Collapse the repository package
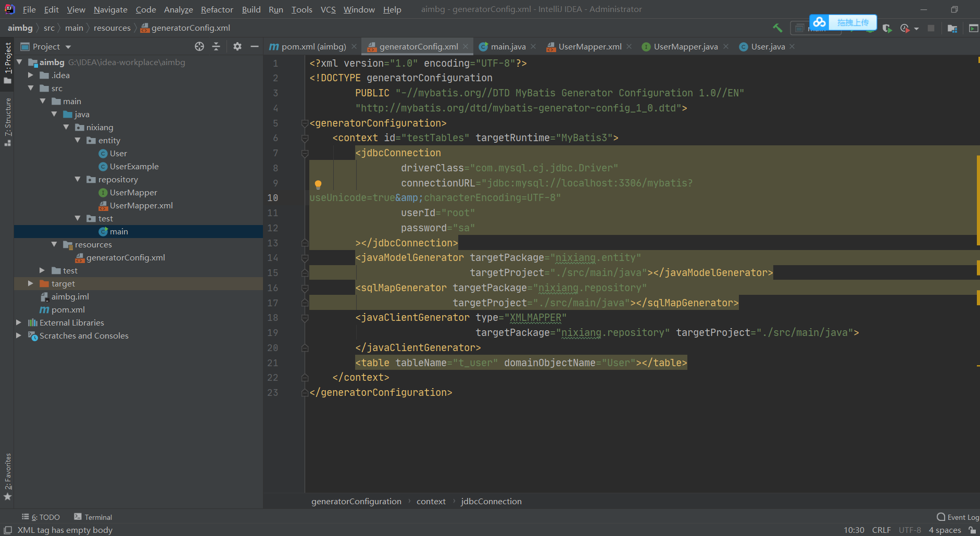The width and height of the screenshot is (980, 536). point(78,179)
